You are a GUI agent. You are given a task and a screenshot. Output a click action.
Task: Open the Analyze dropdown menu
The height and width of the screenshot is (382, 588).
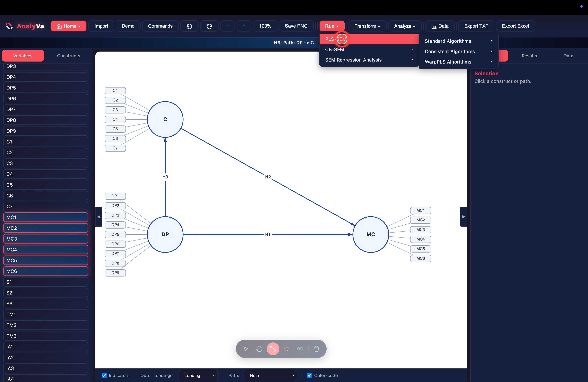405,26
